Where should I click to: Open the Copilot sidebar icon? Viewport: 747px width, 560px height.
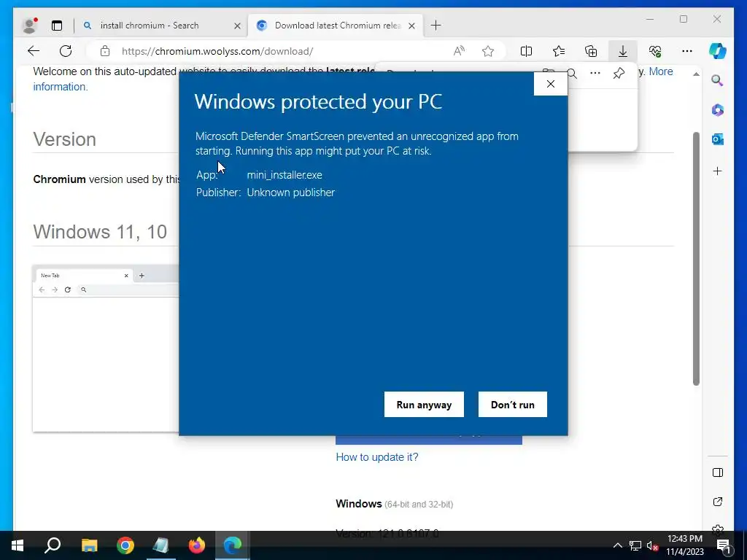click(718, 51)
